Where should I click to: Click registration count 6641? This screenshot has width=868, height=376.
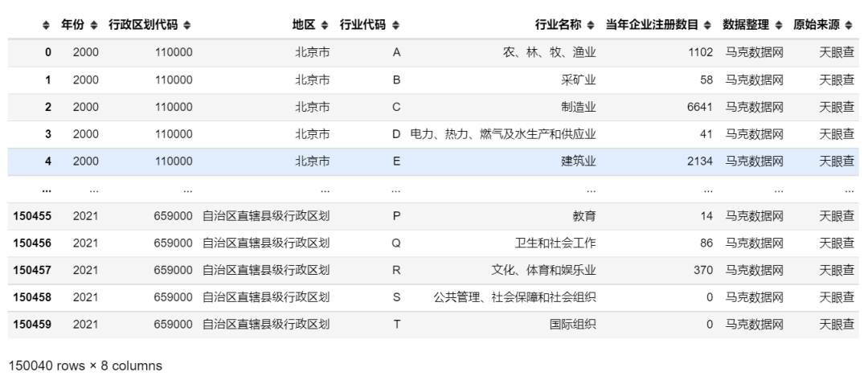pyautogui.click(x=700, y=107)
